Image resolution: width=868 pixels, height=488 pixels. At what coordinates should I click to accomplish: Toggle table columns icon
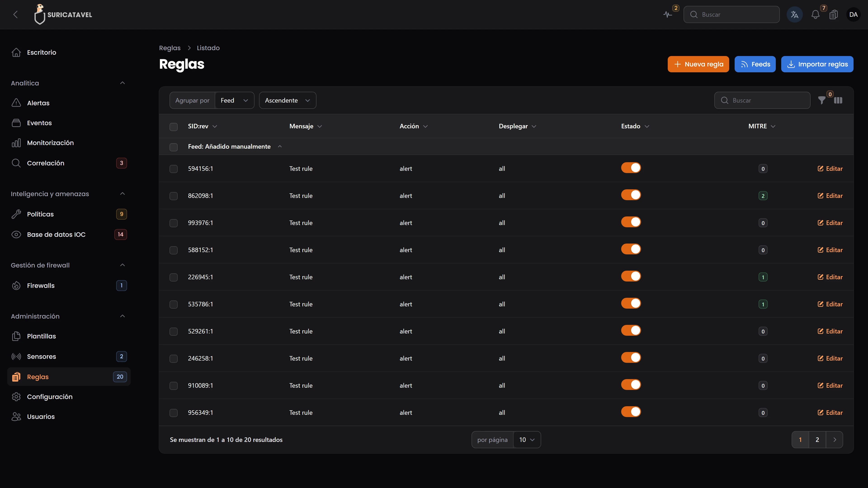pos(838,100)
